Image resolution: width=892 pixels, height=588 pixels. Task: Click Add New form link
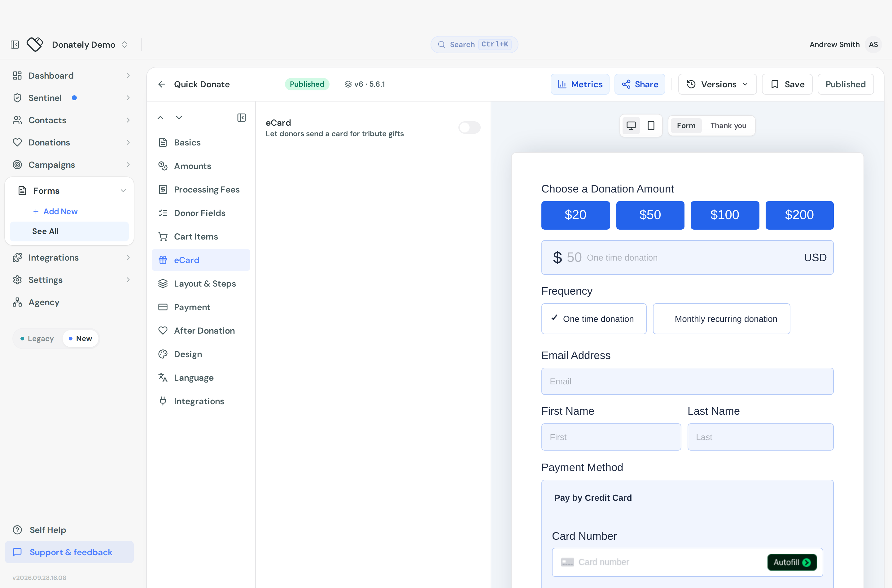coord(55,211)
